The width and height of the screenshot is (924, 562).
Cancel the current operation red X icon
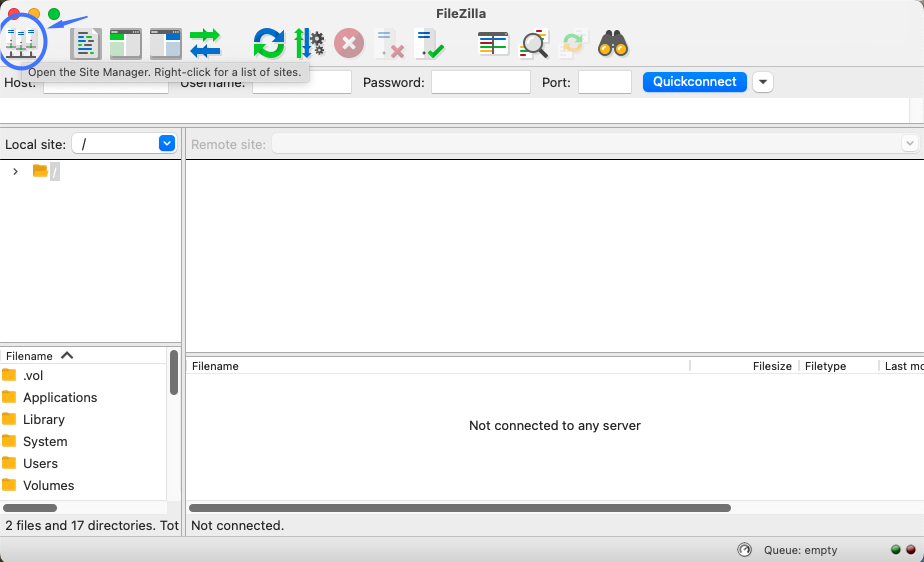coord(349,44)
